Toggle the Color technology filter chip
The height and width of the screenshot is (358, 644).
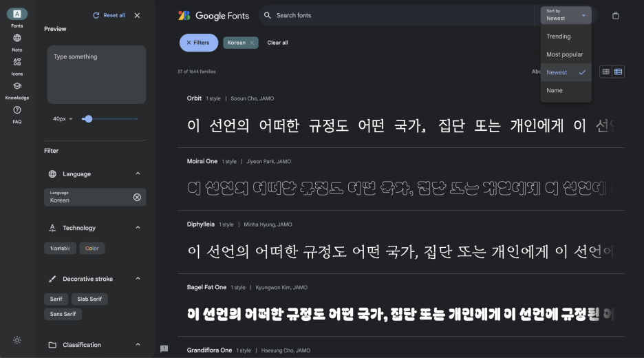(92, 249)
